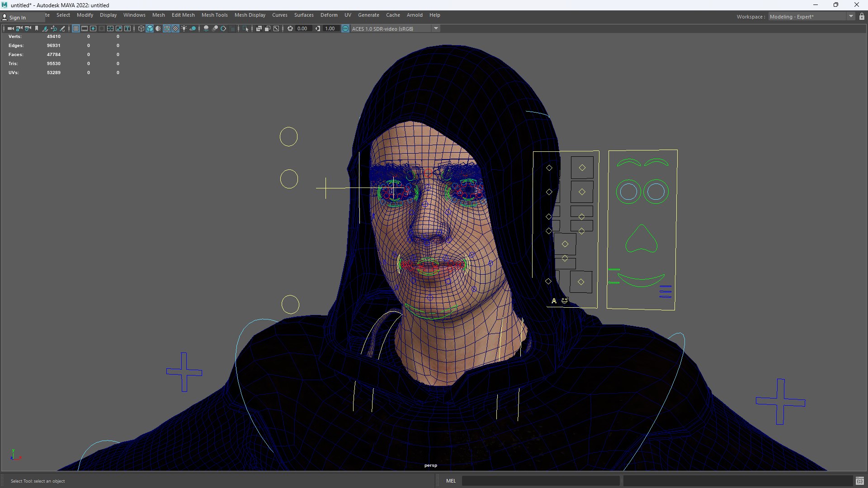Click the camera Bookmarks icon

point(37,28)
